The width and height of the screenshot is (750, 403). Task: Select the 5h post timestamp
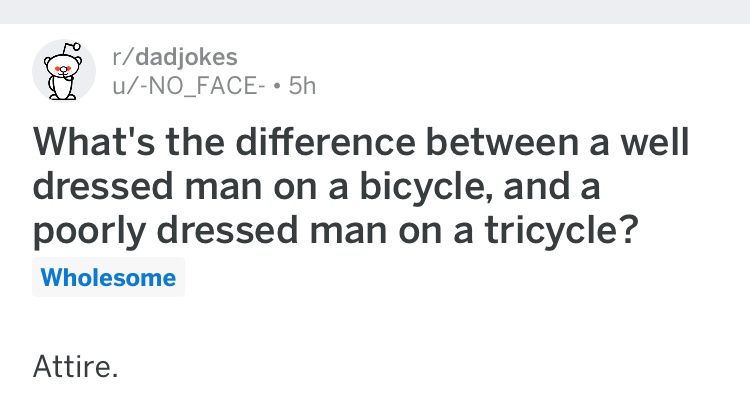(x=302, y=86)
